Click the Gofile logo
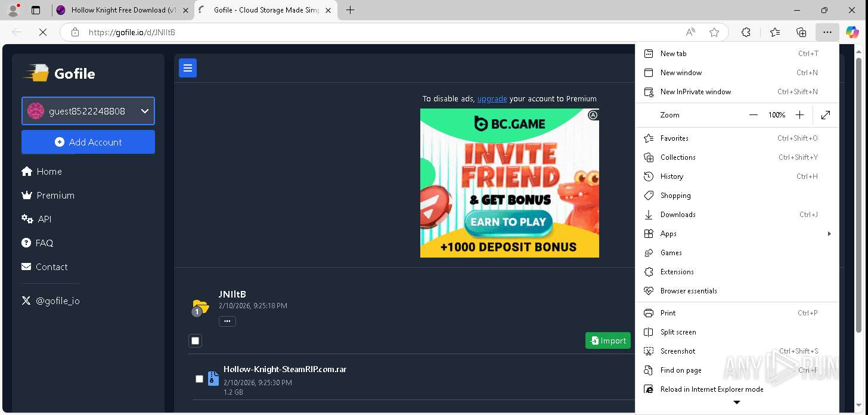The width and height of the screenshot is (868, 415). 59,73
